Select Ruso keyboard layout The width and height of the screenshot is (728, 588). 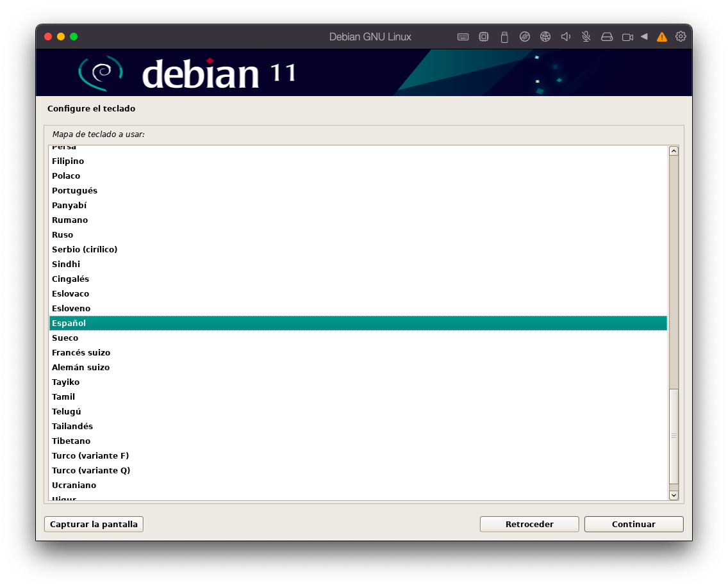(358, 235)
